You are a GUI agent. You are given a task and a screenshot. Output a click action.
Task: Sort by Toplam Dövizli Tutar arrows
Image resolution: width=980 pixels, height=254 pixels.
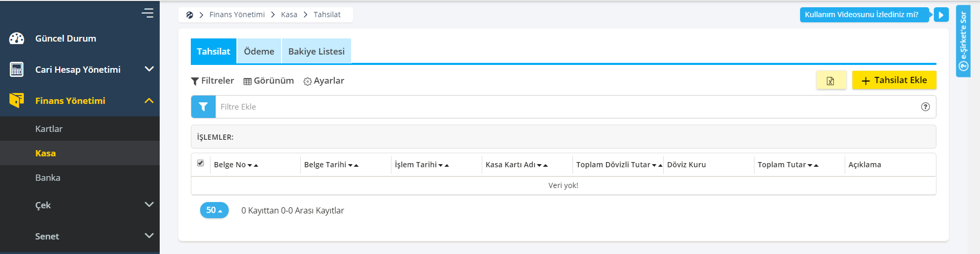657,165
